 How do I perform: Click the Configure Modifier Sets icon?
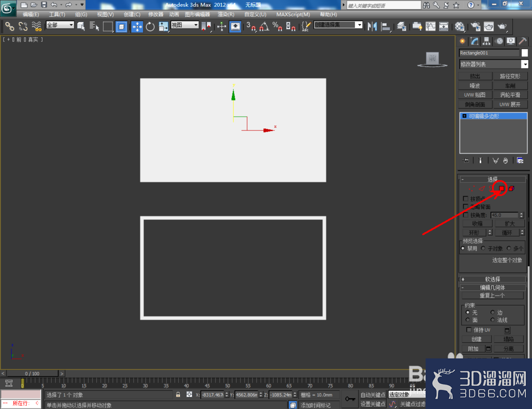point(520,160)
